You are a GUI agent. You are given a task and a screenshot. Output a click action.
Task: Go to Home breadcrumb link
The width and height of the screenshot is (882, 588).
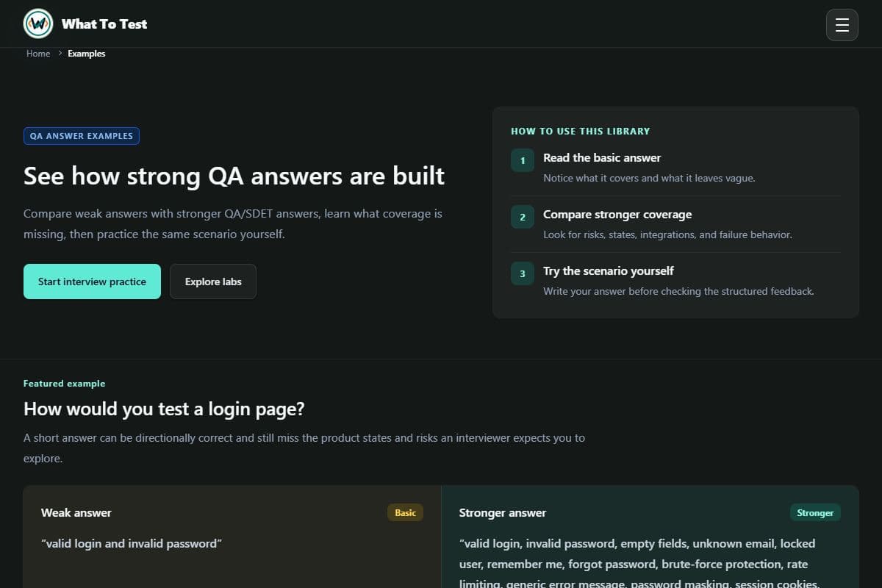coord(38,54)
